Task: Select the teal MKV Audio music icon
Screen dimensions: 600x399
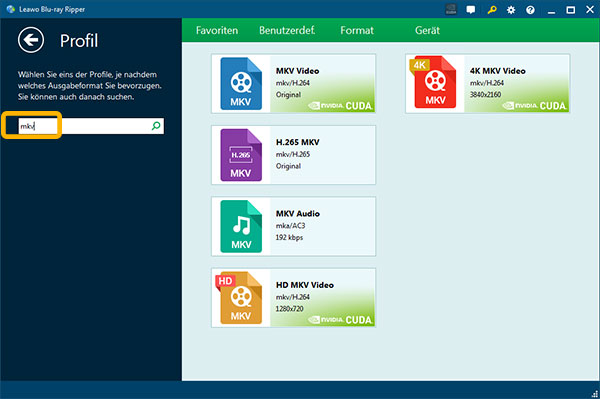Action: [x=241, y=226]
